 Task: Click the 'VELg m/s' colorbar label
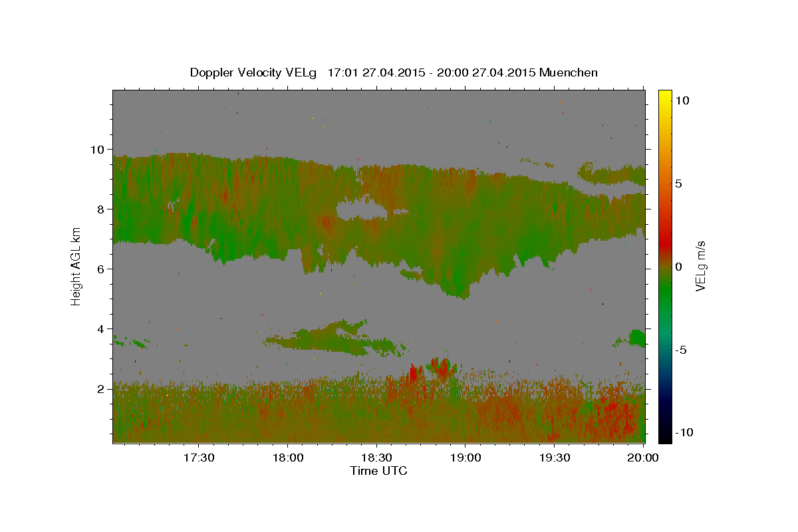(700, 266)
